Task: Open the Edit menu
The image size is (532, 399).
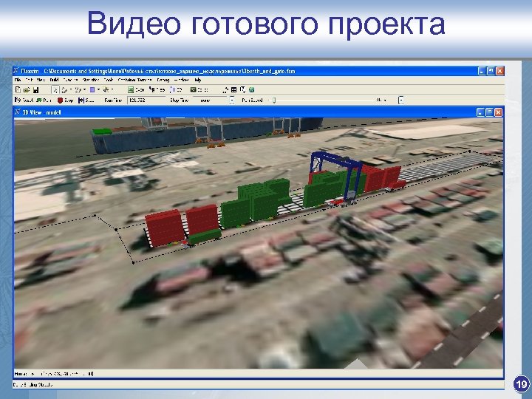Action: click(29, 80)
